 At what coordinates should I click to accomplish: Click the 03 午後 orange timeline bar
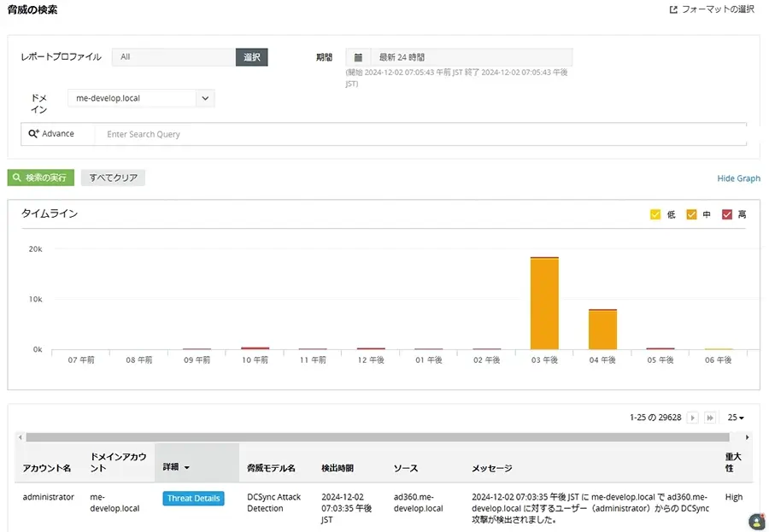click(544, 304)
